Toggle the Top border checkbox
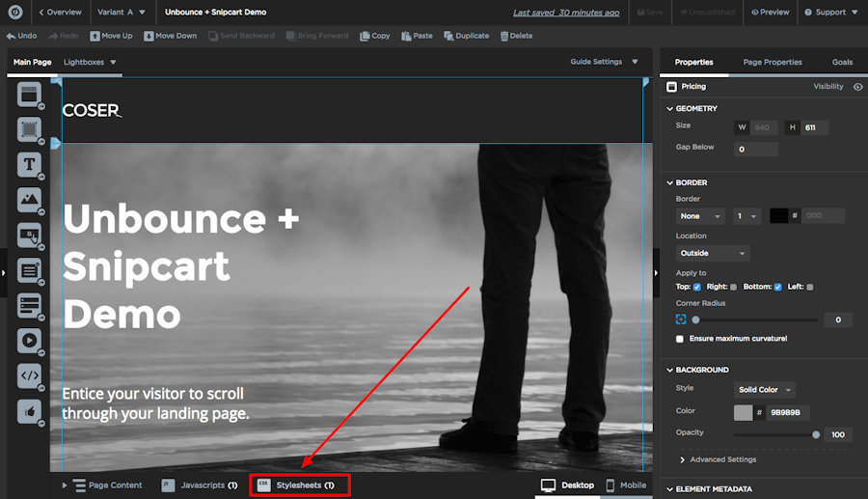The image size is (868, 499). [697, 287]
